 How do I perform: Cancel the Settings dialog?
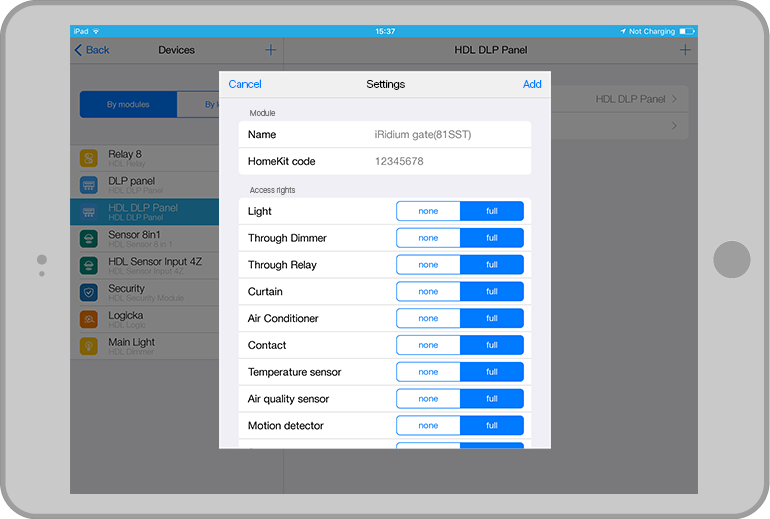point(245,84)
